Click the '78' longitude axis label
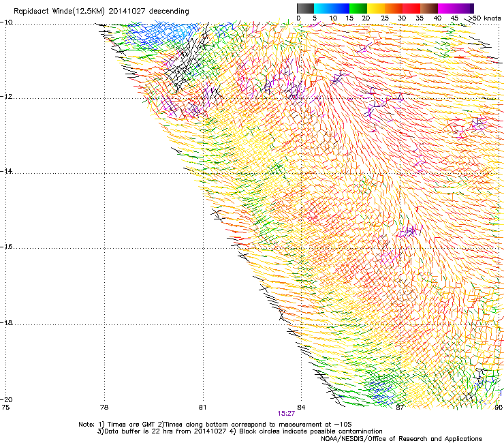Image resolution: width=504 pixels, height=443 pixels. 104,408
